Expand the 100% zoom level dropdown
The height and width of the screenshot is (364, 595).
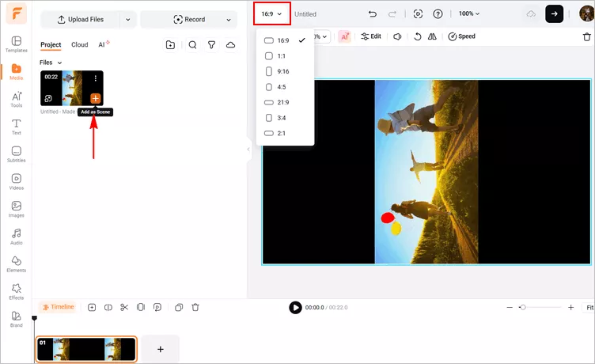[470, 14]
